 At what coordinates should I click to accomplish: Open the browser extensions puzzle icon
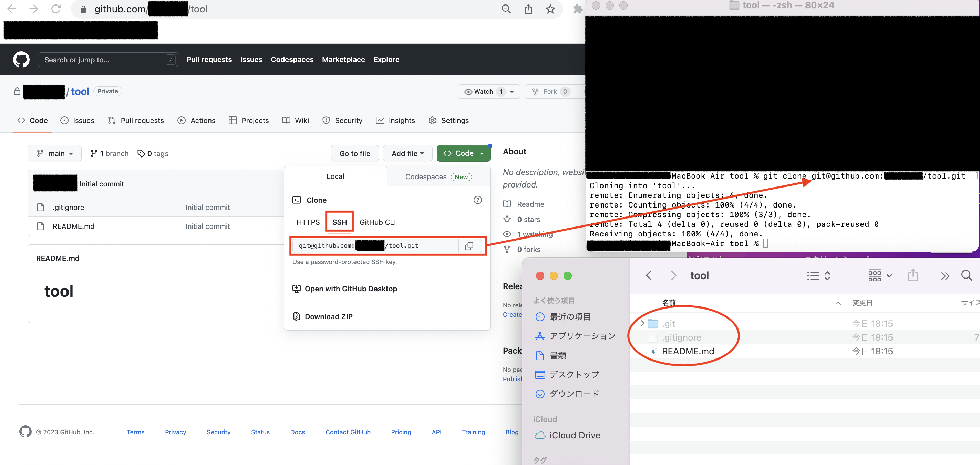578,9
